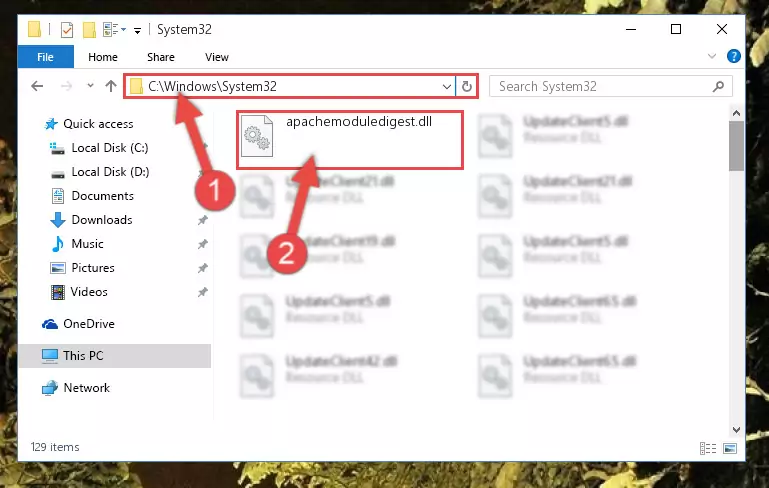Click the Downloads blue arrow icon

pyautogui.click(x=58, y=220)
